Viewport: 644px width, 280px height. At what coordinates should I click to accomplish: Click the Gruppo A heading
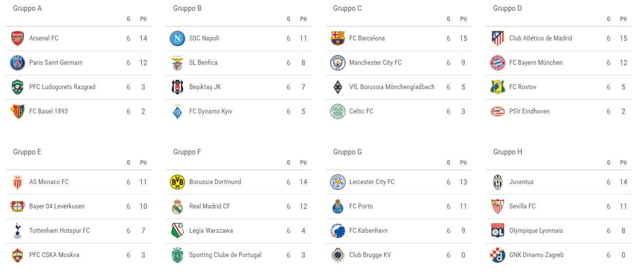pyautogui.click(x=27, y=8)
